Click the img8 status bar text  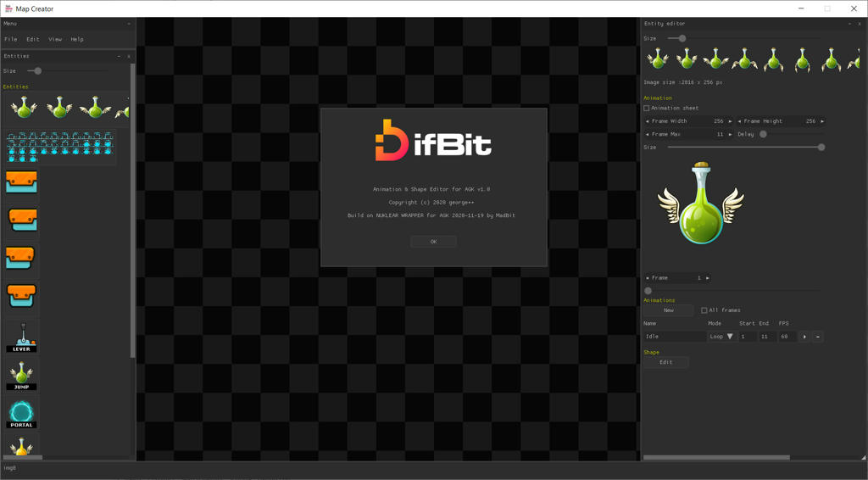pyautogui.click(x=10, y=468)
